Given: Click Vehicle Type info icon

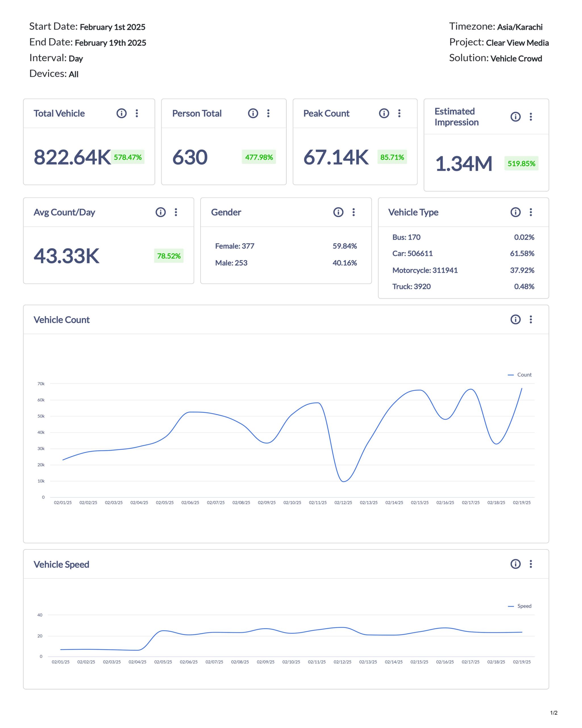Looking at the screenshot, I should 515,212.
